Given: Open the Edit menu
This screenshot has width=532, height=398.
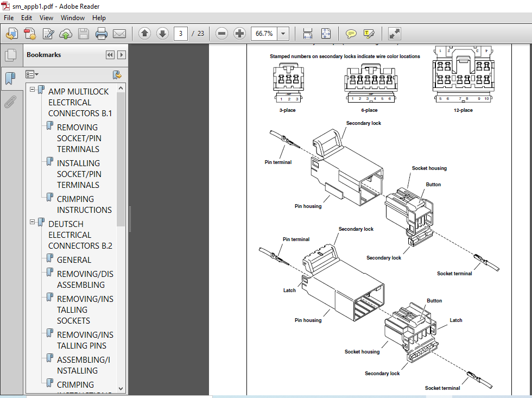Looking at the screenshot, I should (x=27, y=17).
